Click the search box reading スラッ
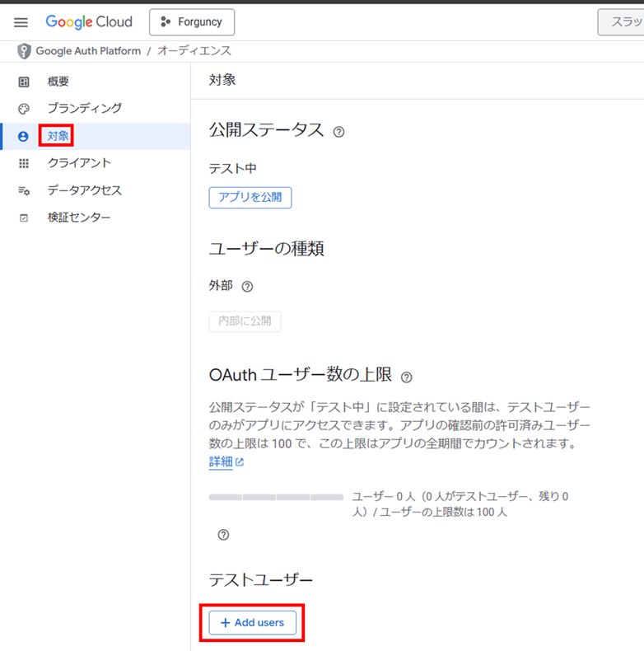The width and height of the screenshot is (644, 651). pos(621,22)
